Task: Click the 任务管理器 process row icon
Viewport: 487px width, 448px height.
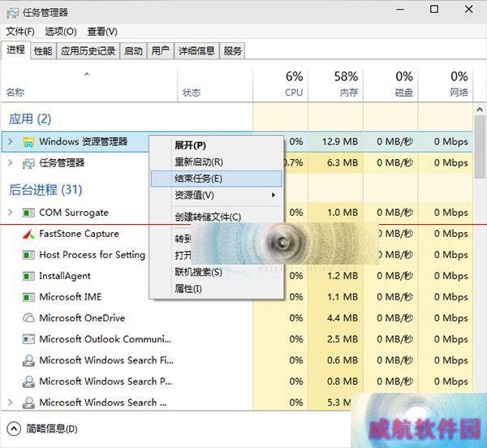Action: (28, 163)
